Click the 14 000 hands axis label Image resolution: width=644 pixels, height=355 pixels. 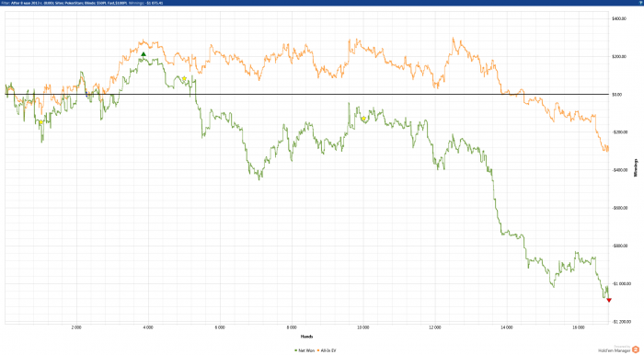(x=507, y=327)
